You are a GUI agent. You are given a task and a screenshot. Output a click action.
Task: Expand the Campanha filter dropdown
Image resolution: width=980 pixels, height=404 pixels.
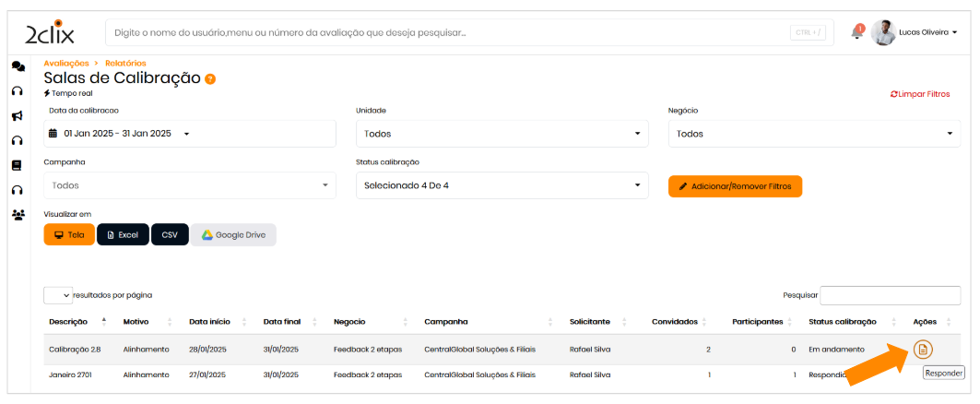190,185
